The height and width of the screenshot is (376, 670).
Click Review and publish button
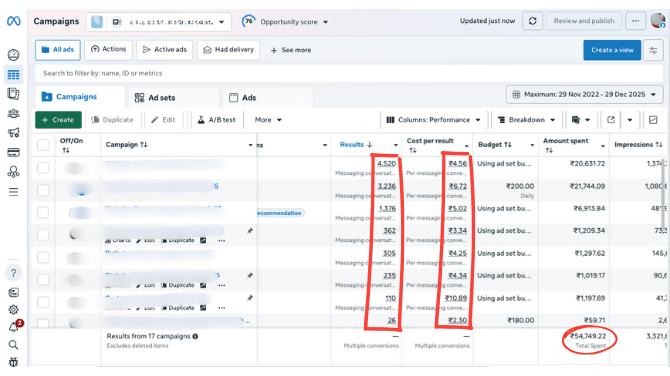[584, 21]
